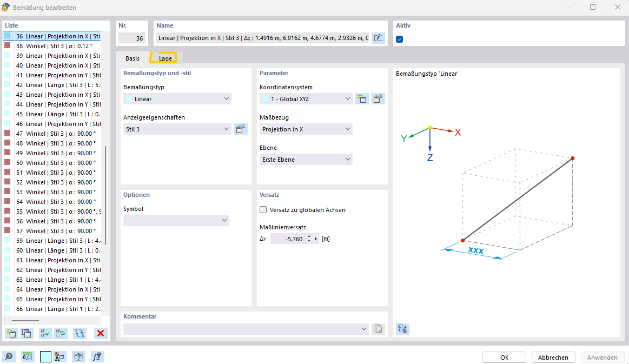This screenshot has height=364, width=629.
Task: Open the units and decimals settings icon
Action: click(x=27, y=356)
